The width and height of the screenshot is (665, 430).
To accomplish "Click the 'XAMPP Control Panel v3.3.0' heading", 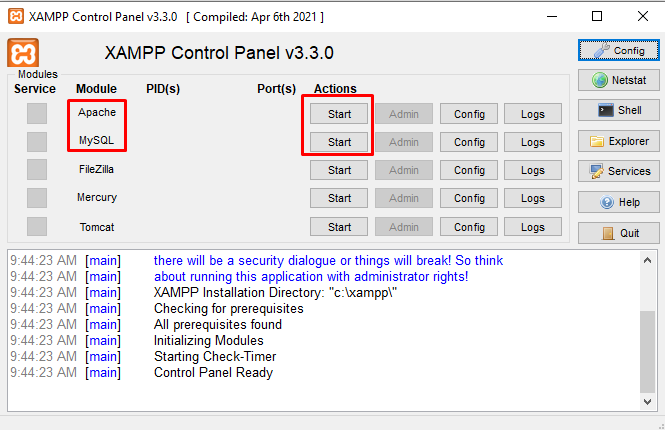I will coord(219,53).
